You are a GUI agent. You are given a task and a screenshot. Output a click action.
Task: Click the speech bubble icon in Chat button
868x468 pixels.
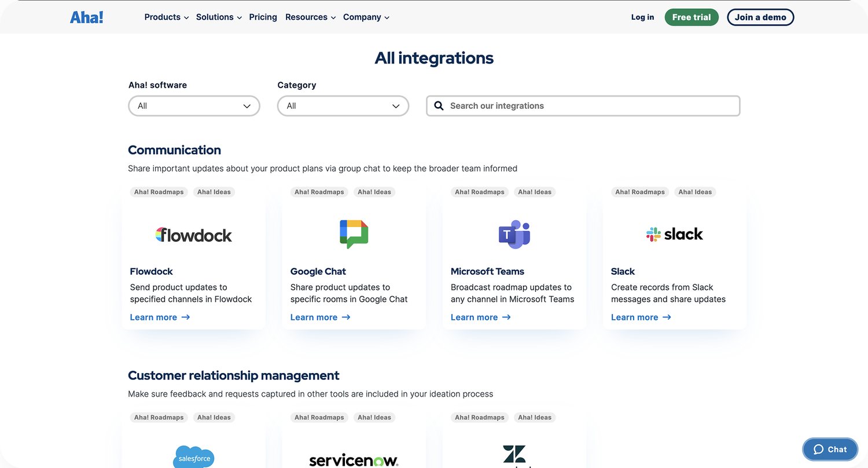click(818, 449)
